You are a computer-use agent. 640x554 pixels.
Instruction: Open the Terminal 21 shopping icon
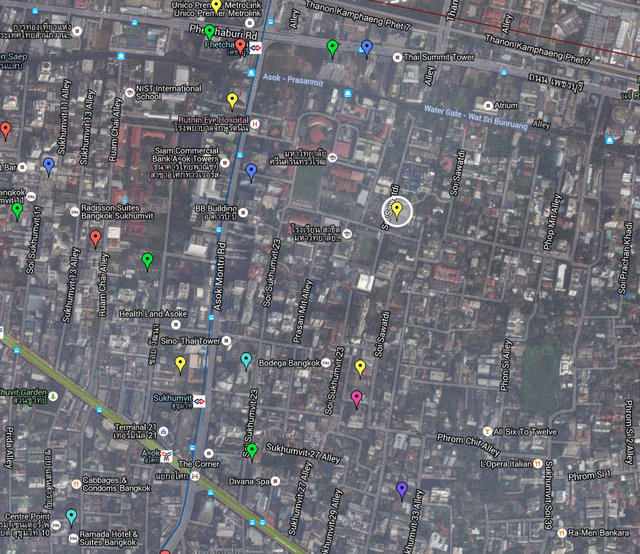pyautogui.click(x=164, y=432)
